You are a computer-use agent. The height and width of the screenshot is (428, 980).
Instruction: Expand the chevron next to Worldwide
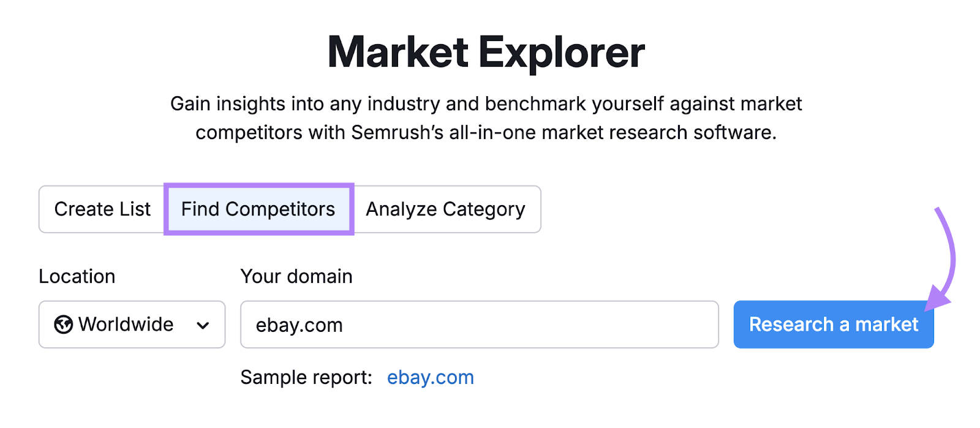[204, 325]
